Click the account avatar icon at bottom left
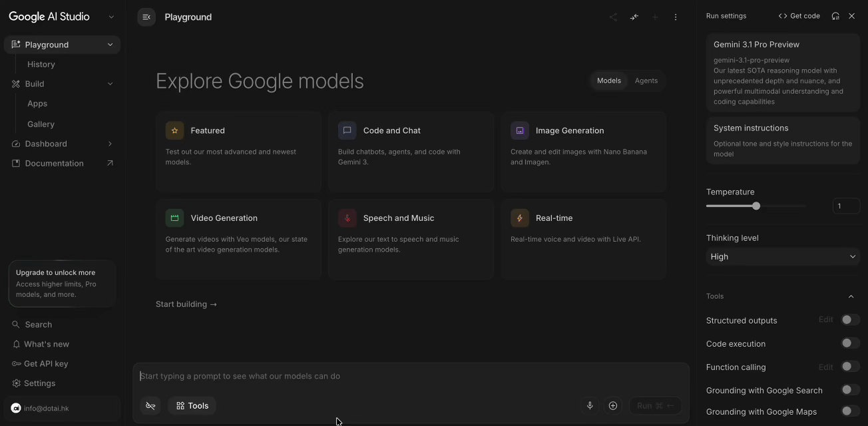 point(16,408)
